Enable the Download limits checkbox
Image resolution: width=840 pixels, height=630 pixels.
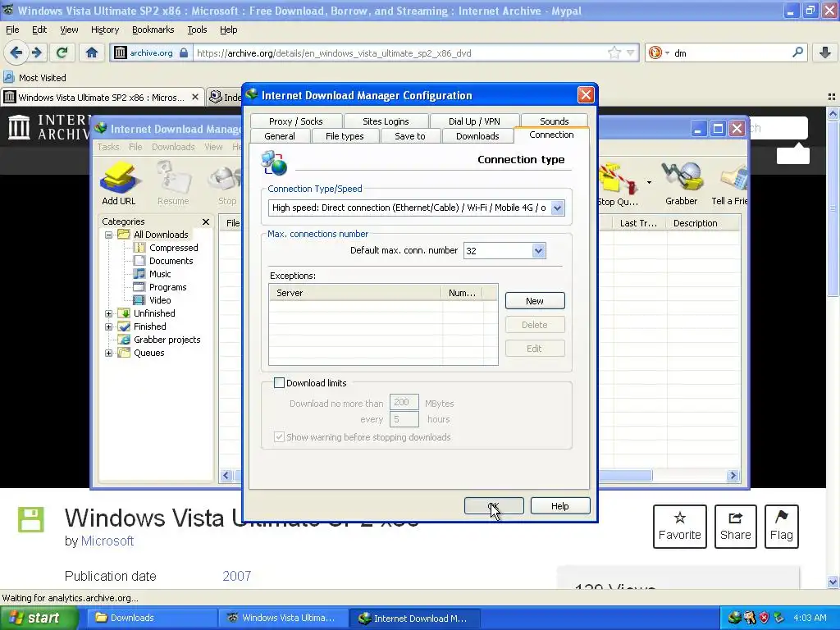pos(279,382)
